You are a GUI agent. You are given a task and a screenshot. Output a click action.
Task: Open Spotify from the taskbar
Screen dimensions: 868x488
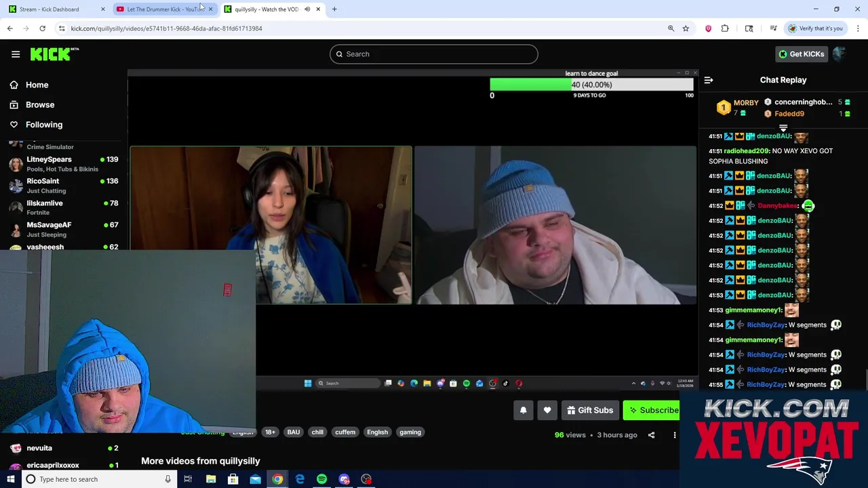tap(321, 479)
